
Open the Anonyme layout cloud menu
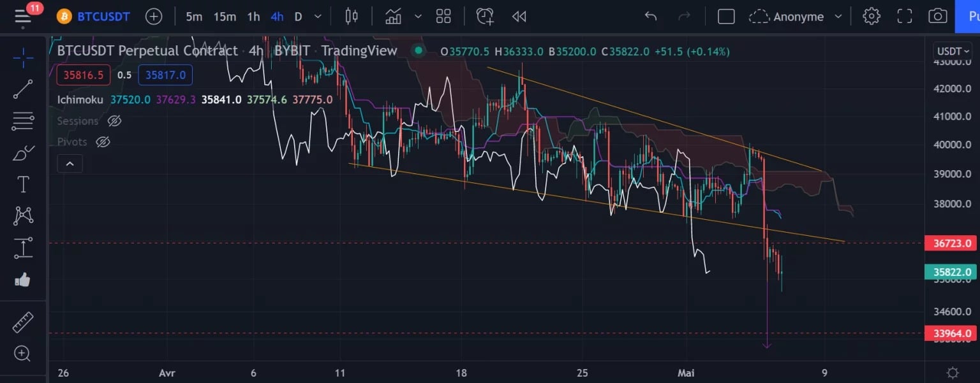796,17
